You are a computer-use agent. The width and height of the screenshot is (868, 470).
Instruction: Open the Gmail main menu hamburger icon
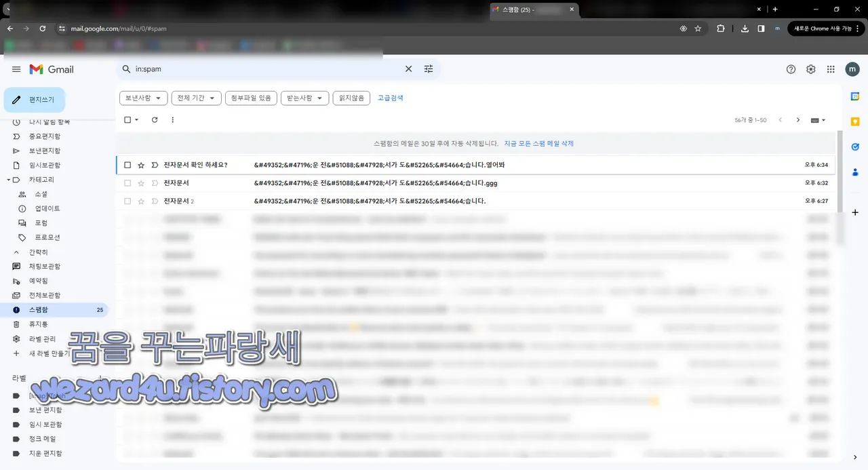click(x=16, y=69)
